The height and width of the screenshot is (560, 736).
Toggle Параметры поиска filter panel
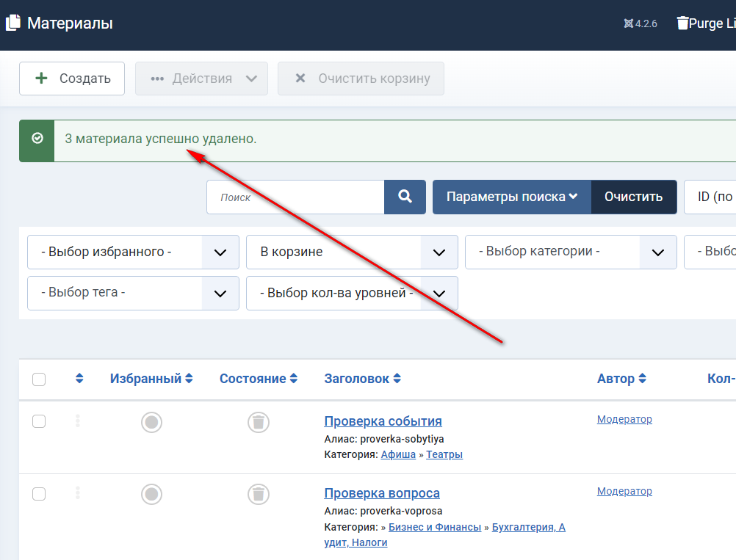511,197
